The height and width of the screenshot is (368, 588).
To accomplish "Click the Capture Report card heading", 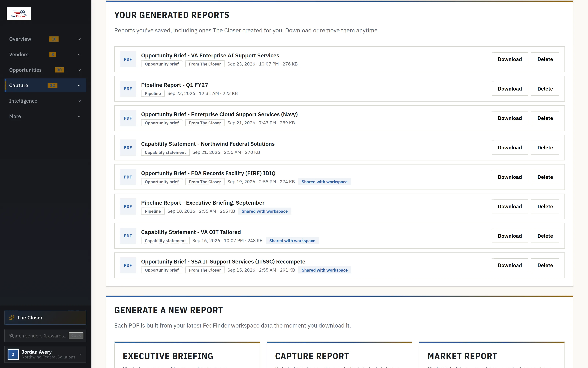I will (312, 356).
